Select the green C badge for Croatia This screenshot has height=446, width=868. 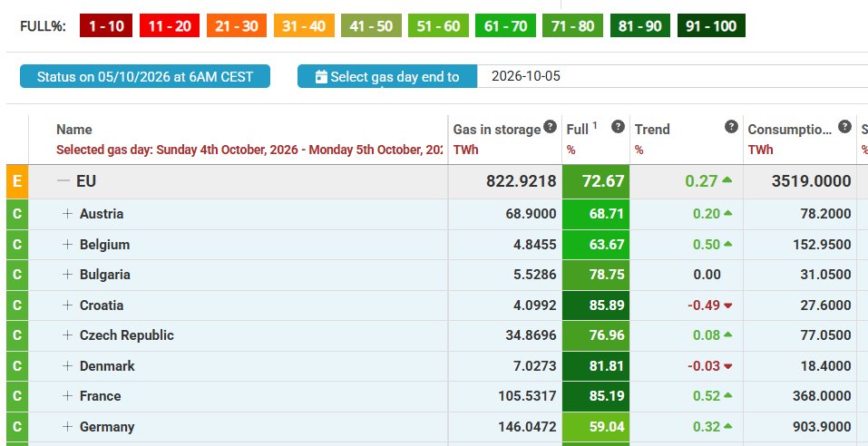(17, 305)
